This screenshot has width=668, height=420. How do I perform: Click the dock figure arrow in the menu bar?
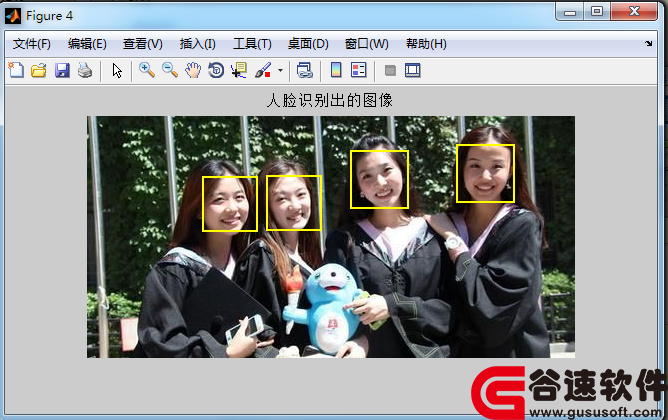(648, 43)
